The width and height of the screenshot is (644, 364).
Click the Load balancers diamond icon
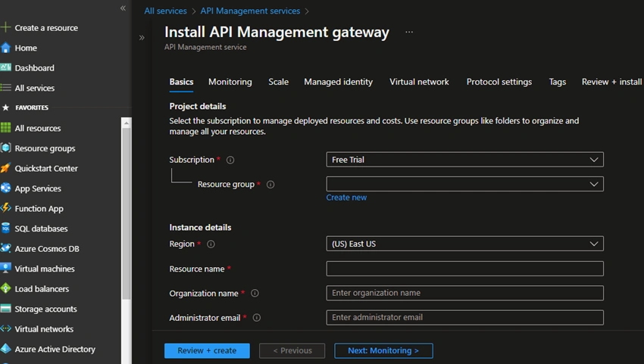tap(5, 288)
